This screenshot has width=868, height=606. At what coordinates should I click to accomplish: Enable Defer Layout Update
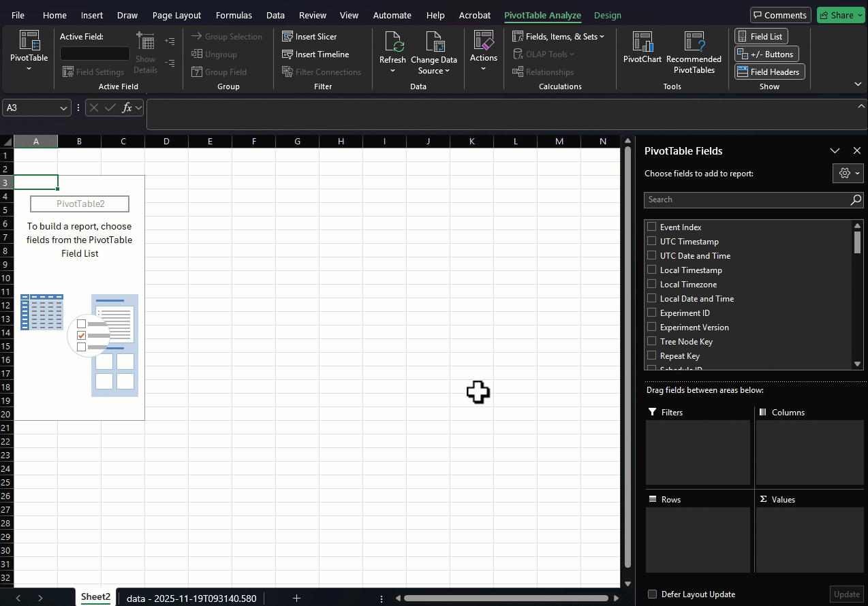pyautogui.click(x=652, y=594)
